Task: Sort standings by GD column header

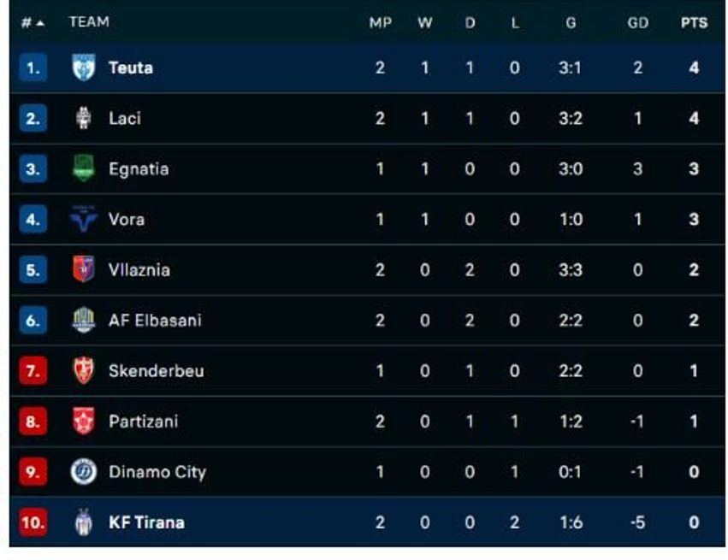Action: tap(638, 23)
